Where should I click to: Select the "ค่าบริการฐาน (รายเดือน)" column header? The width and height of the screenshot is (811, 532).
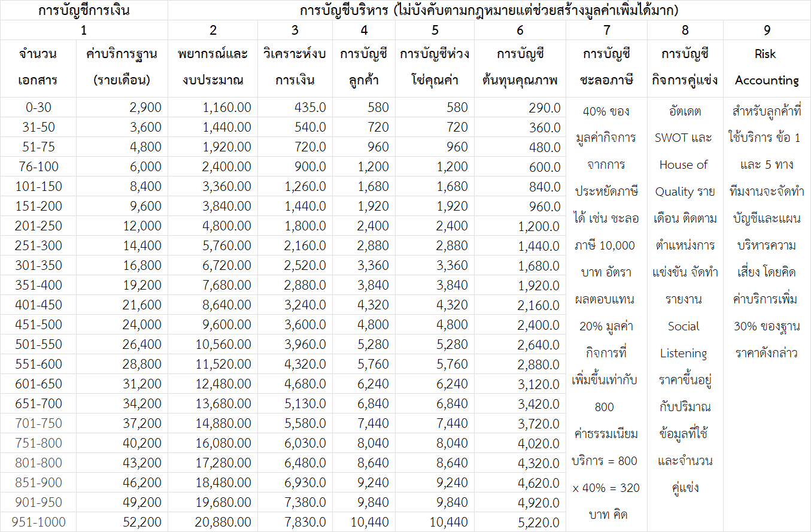[122, 67]
